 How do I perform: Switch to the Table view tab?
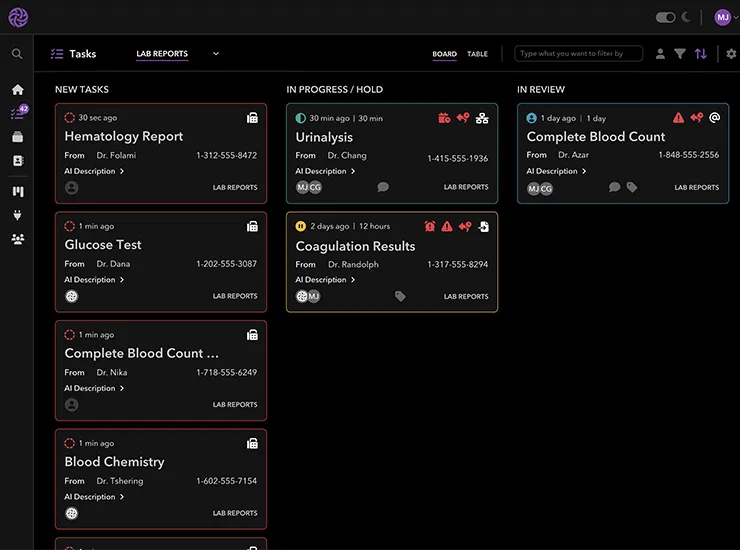[x=477, y=54]
